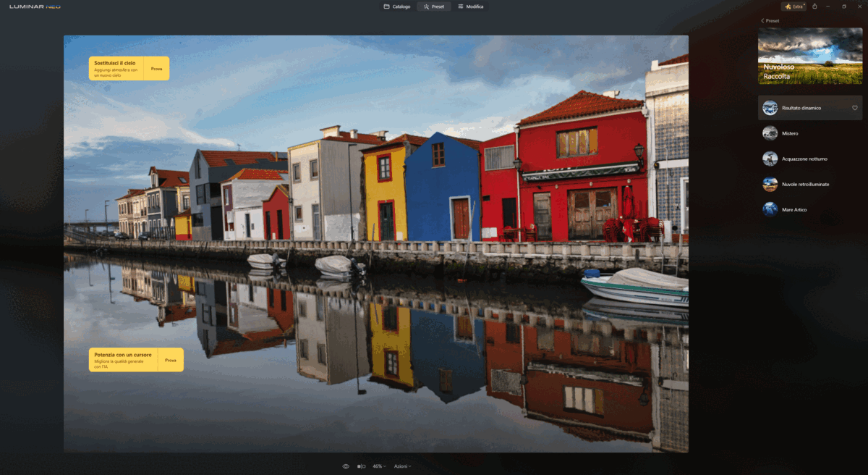The width and height of the screenshot is (868, 475).
Task: Open the 46% zoom level dropdown
Action: coord(379,466)
